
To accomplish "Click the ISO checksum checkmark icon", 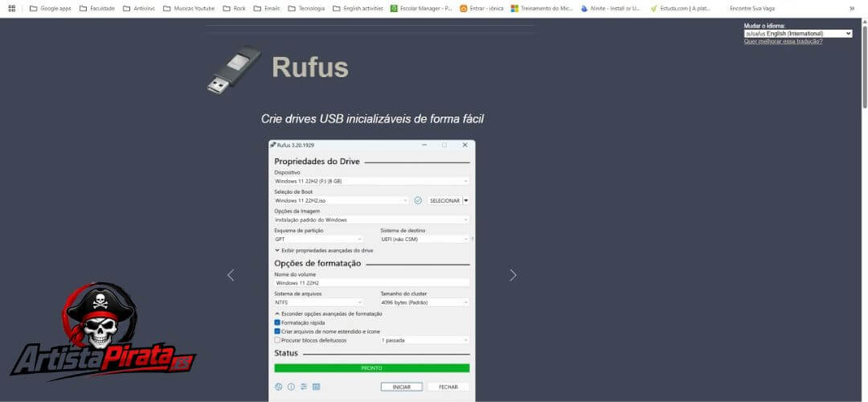I will click(x=418, y=200).
